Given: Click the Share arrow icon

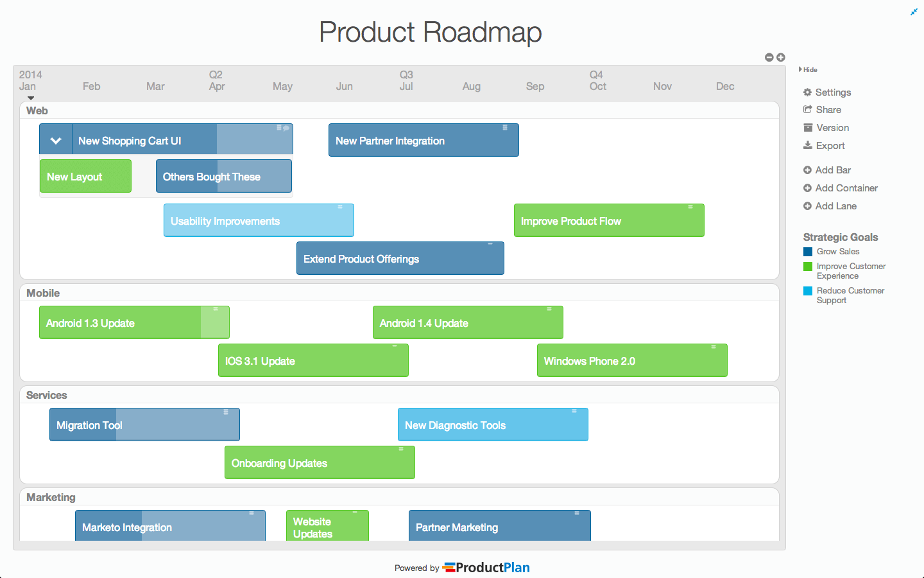Looking at the screenshot, I should [807, 110].
